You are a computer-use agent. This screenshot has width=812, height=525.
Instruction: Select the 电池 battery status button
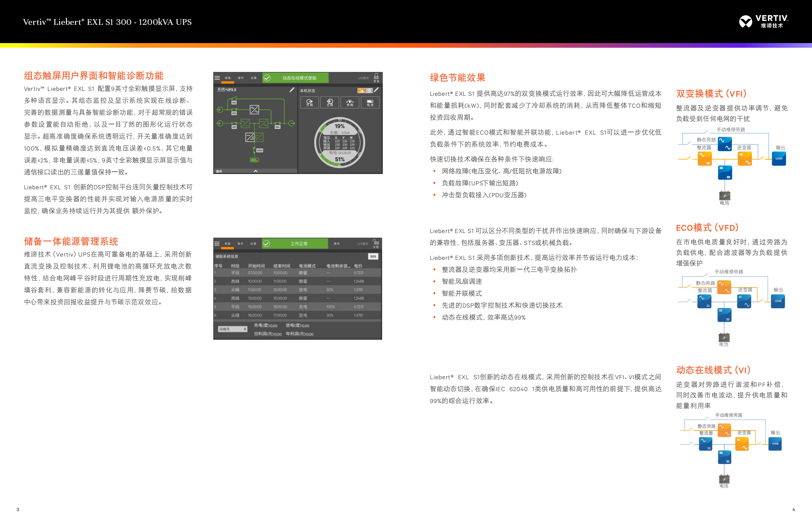(x=370, y=102)
